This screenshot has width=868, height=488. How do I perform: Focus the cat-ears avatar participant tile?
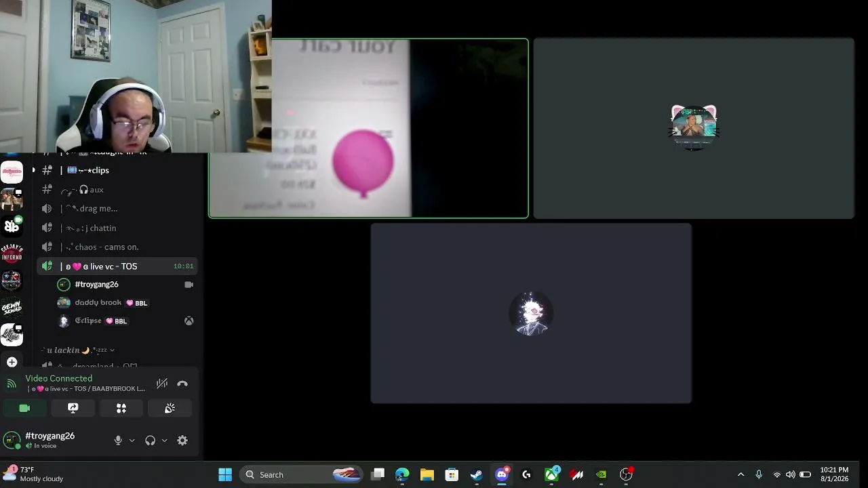tap(694, 128)
